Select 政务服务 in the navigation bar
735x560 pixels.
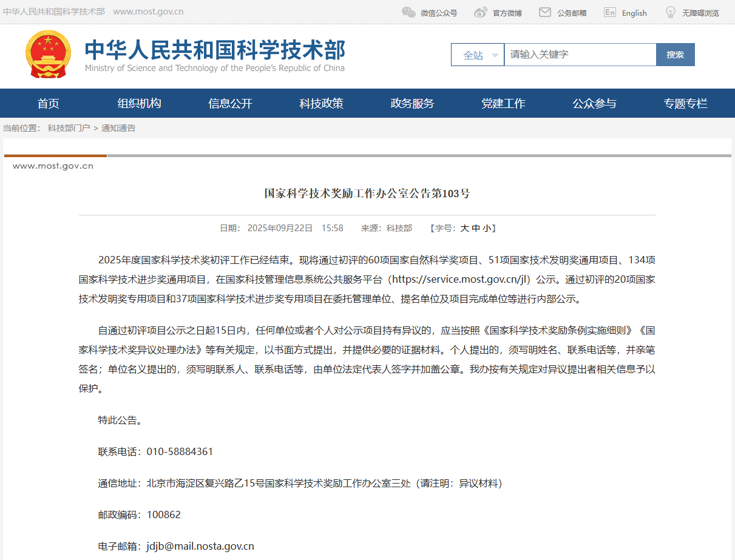(412, 103)
